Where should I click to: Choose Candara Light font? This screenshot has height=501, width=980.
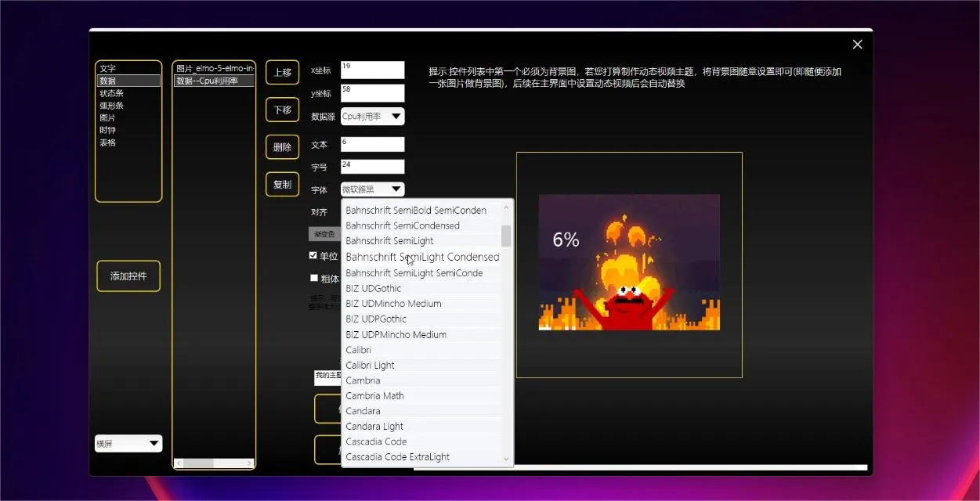(422, 427)
